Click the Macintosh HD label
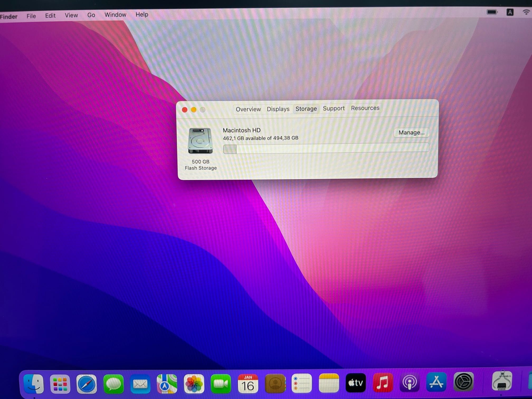Screen dimensions: 532x399 pos(241,130)
